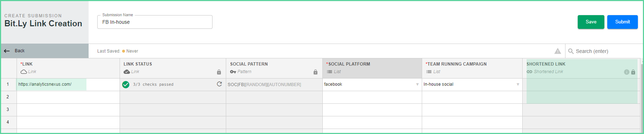644x134 pixels.
Task: Click the back arrow icon
Action: click(x=7, y=51)
